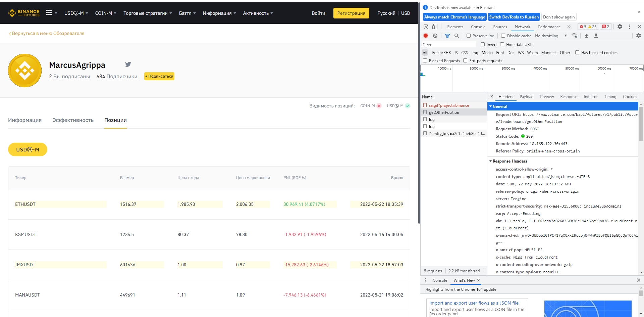Viewport: 644px width, 317px height.
Task: Select the USDⓈ-M positions pill button
Action: click(28, 149)
